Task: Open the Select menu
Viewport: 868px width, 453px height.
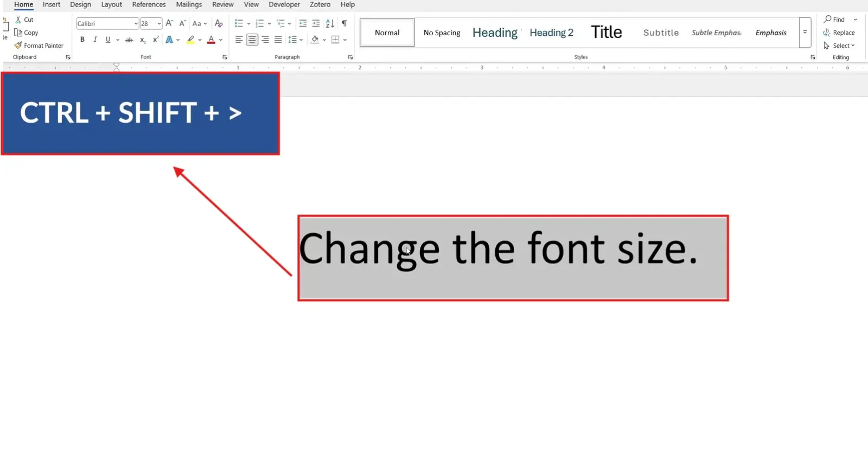Action: click(839, 46)
